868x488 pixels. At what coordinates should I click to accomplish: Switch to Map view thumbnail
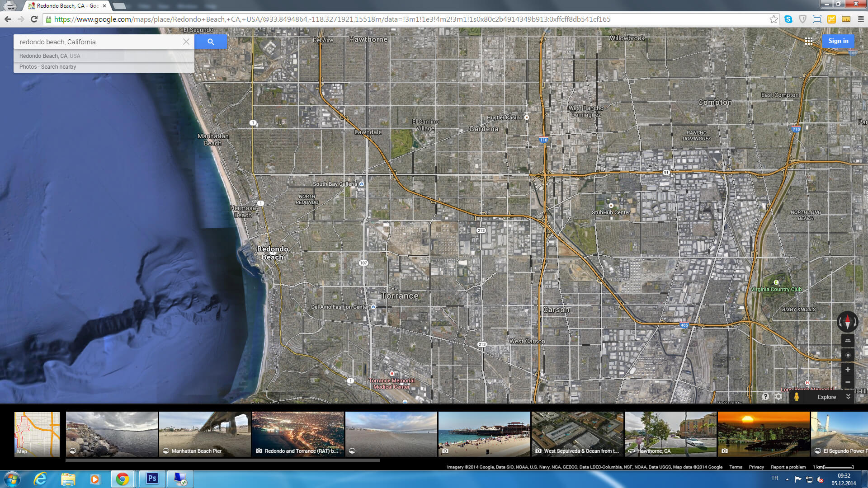pyautogui.click(x=37, y=434)
